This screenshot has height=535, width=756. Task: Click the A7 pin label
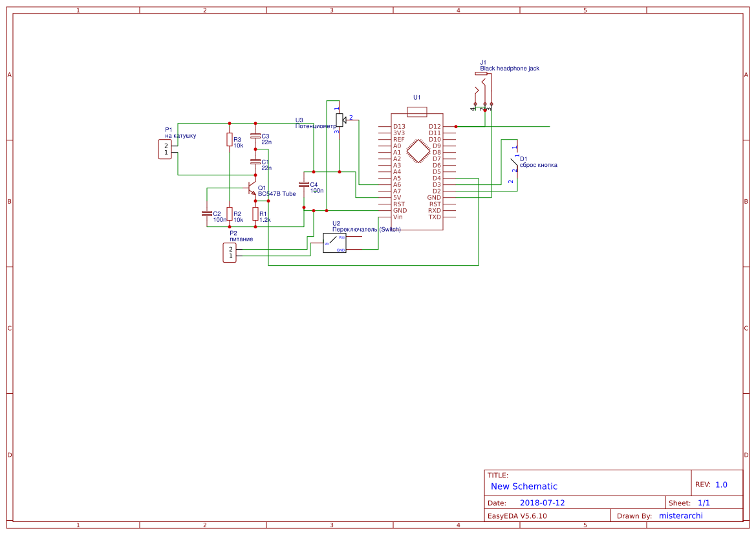397,191
